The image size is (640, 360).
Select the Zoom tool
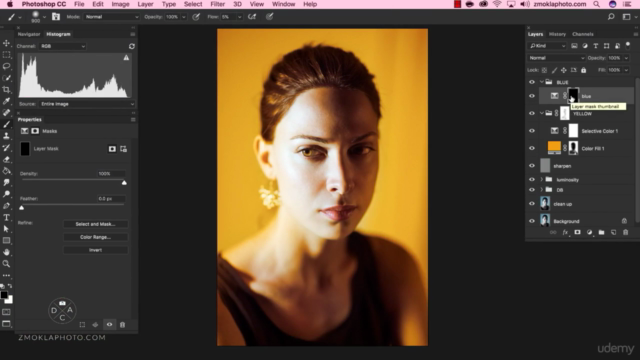(x=6, y=264)
